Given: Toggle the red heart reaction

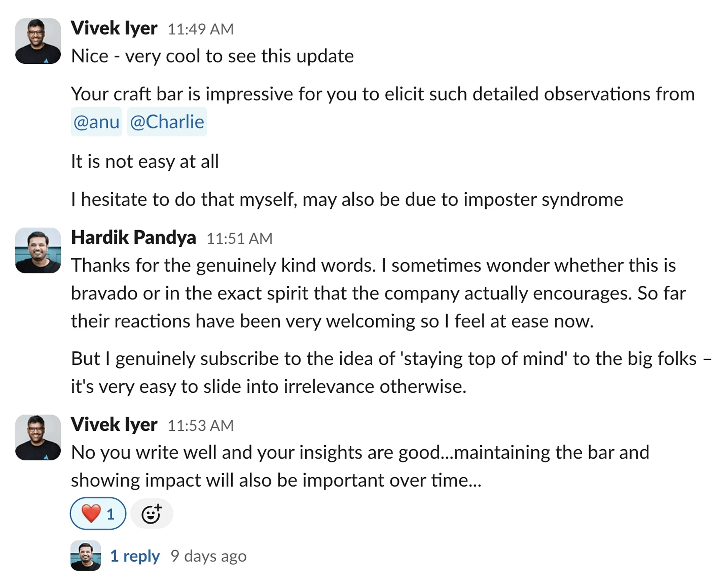Looking at the screenshot, I should pyautogui.click(x=98, y=513).
